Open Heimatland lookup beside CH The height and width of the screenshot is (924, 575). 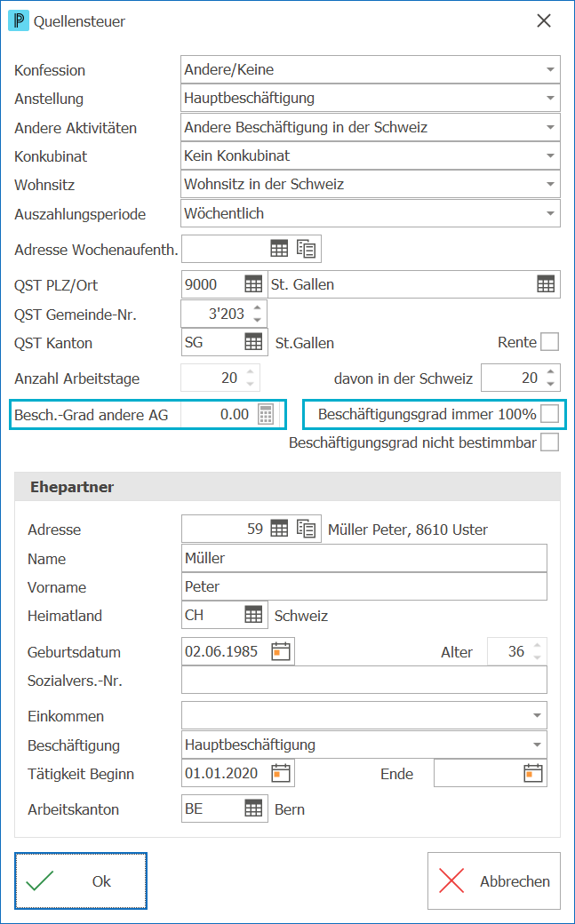point(253,615)
